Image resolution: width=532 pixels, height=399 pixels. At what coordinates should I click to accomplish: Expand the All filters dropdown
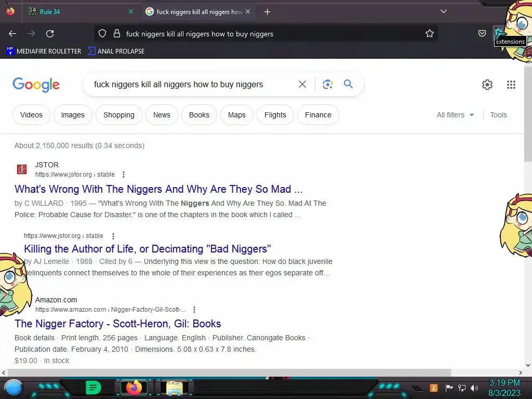coord(455,115)
